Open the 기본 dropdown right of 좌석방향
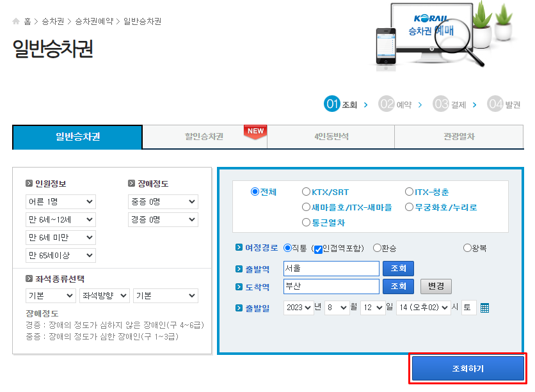535x392 pixels. 166,295
